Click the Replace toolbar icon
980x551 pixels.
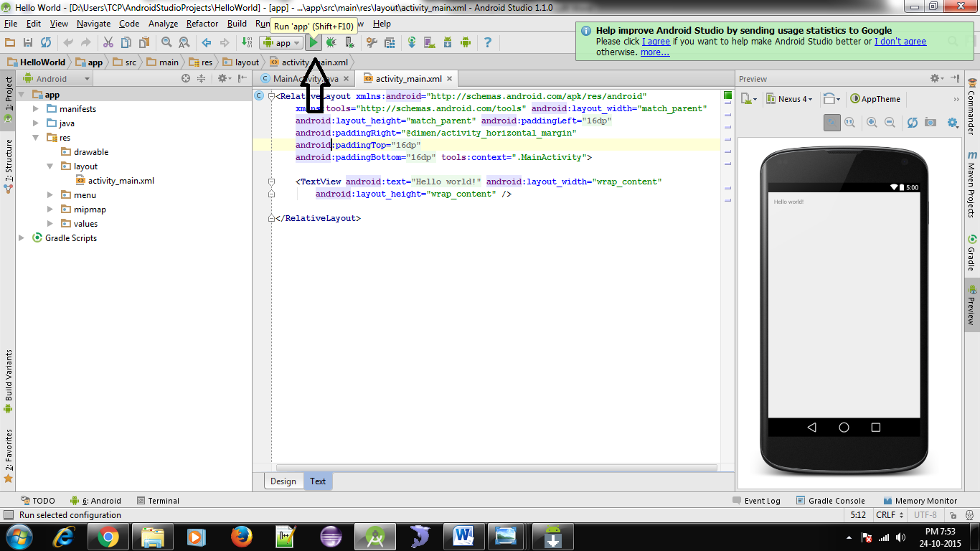point(184,43)
